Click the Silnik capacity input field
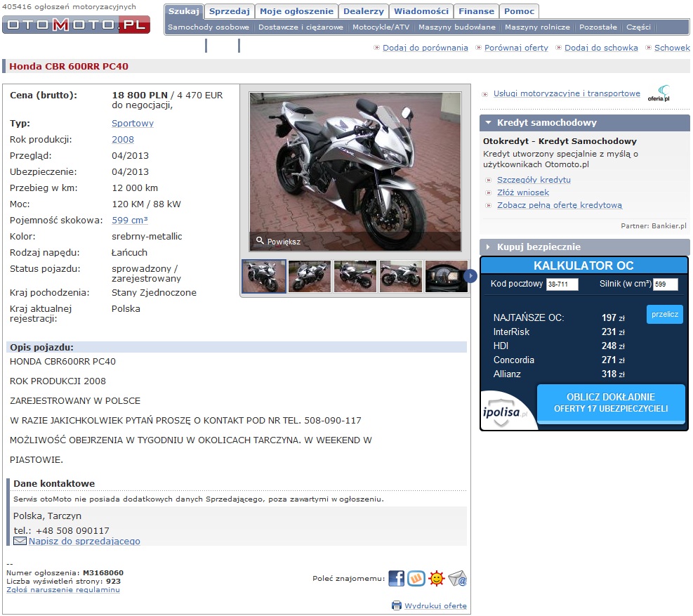This screenshot has width=693, height=616. coord(665,284)
